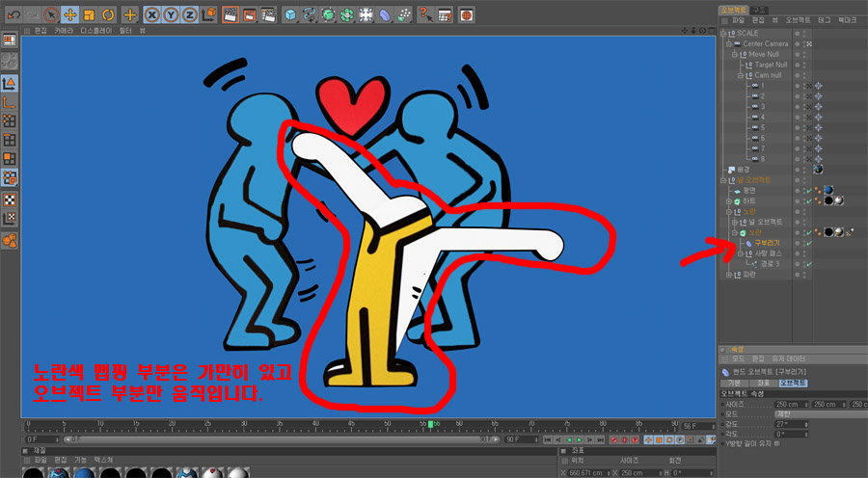Collapse the Move Null node
Viewport: 868px width, 478px height.
735,54
